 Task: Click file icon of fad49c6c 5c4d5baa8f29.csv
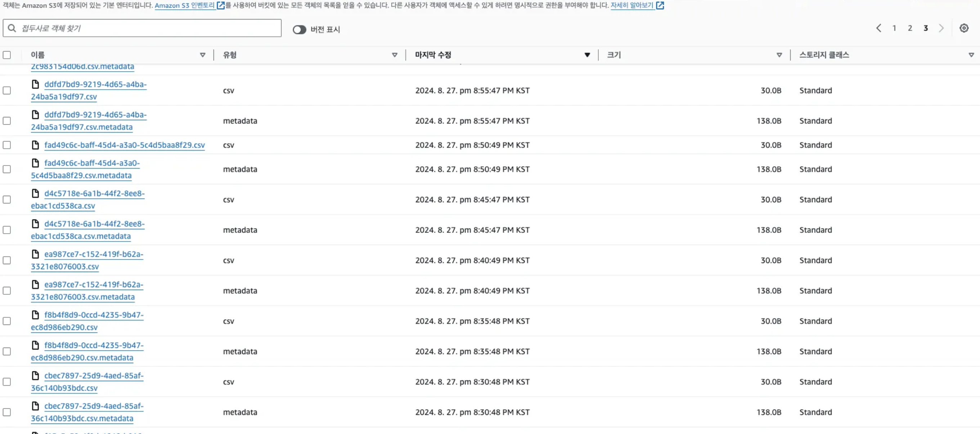(x=35, y=145)
